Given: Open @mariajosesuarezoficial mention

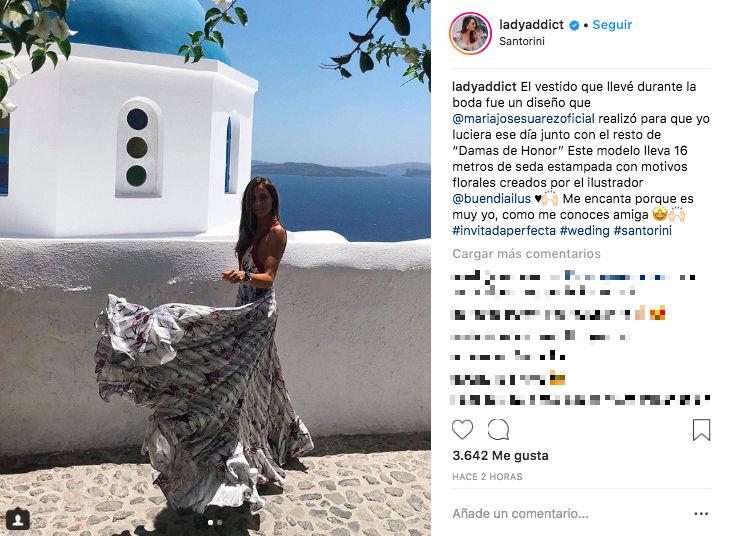Looking at the screenshot, I should pyautogui.click(x=523, y=118).
